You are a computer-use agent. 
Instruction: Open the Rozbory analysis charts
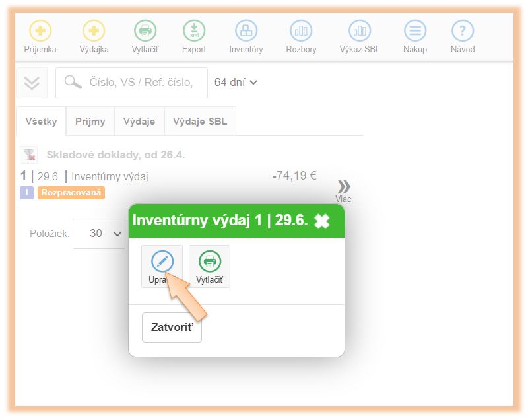click(x=301, y=31)
